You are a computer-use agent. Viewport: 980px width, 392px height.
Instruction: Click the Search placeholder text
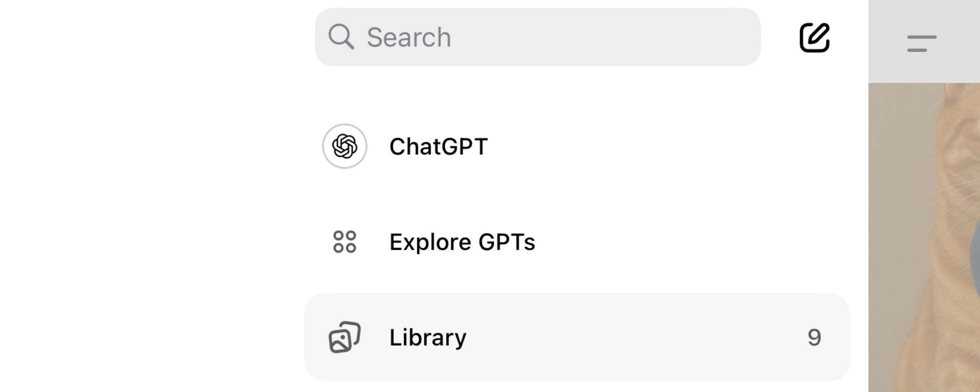click(409, 37)
